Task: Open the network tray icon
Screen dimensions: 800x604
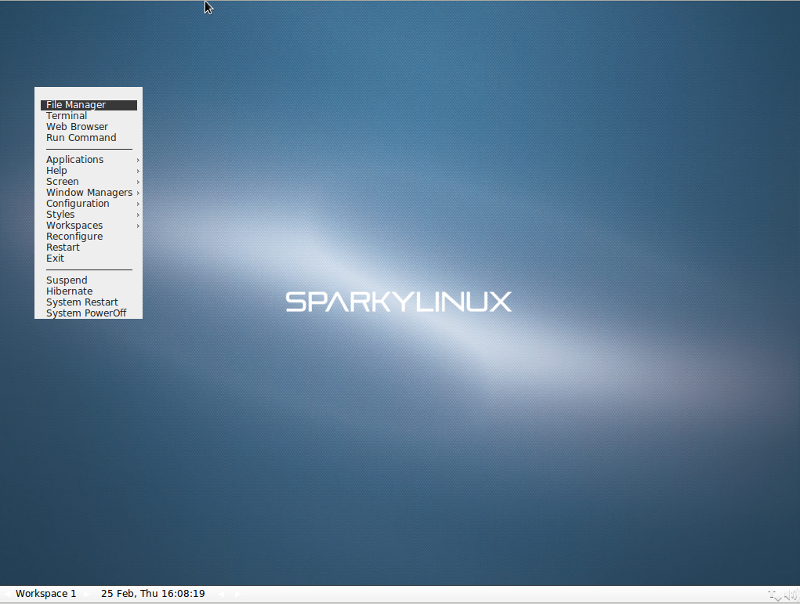Action: [x=775, y=595]
